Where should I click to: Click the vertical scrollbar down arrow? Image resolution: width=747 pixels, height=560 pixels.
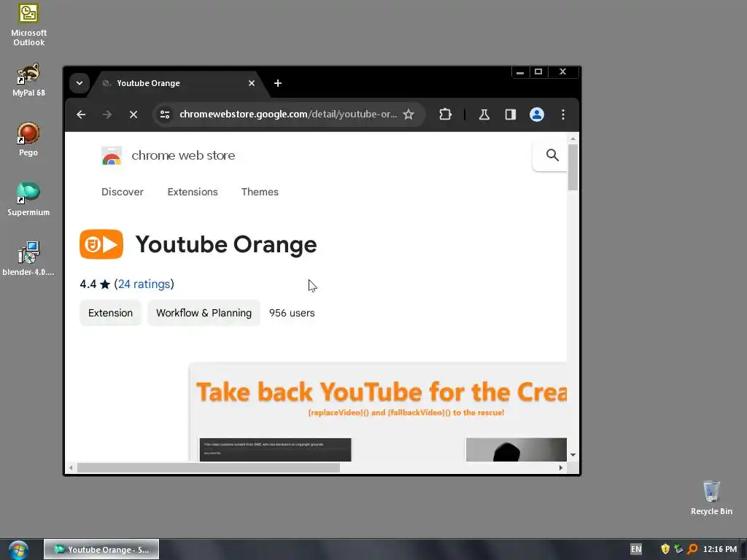[x=573, y=455]
